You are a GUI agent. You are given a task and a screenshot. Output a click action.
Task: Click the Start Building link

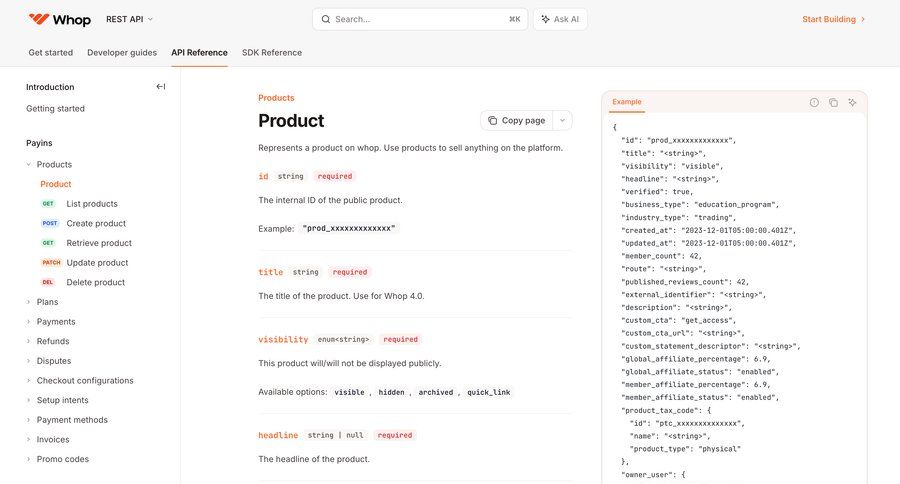pos(833,20)
